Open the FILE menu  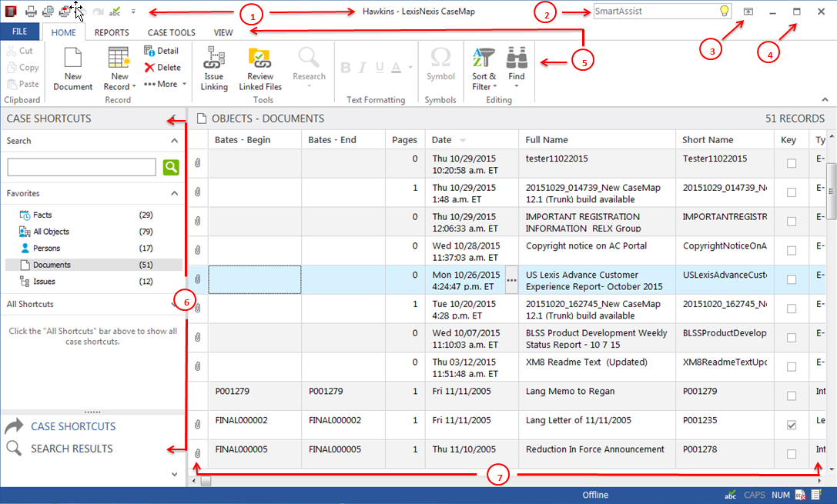pyautogui.click(x=20, y=32)
